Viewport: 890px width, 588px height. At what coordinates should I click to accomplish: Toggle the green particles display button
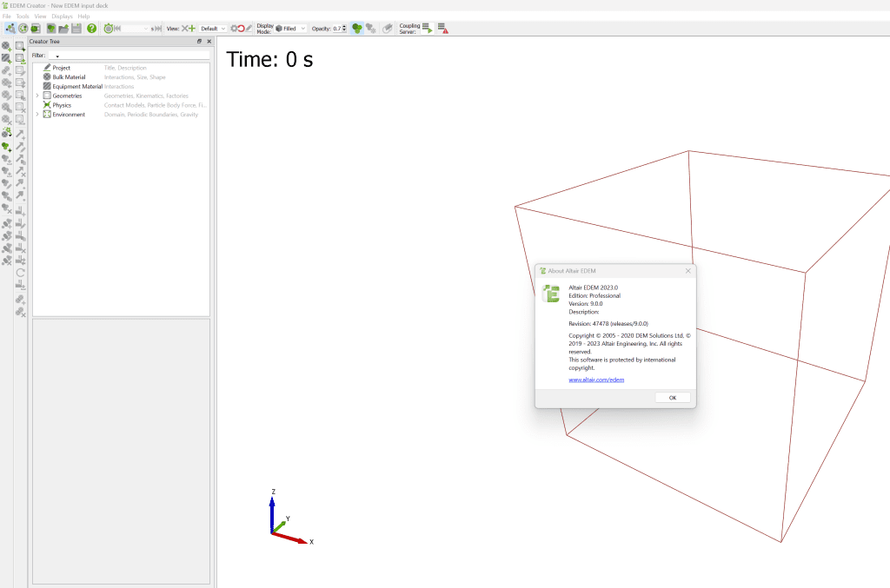click(356, 29)
